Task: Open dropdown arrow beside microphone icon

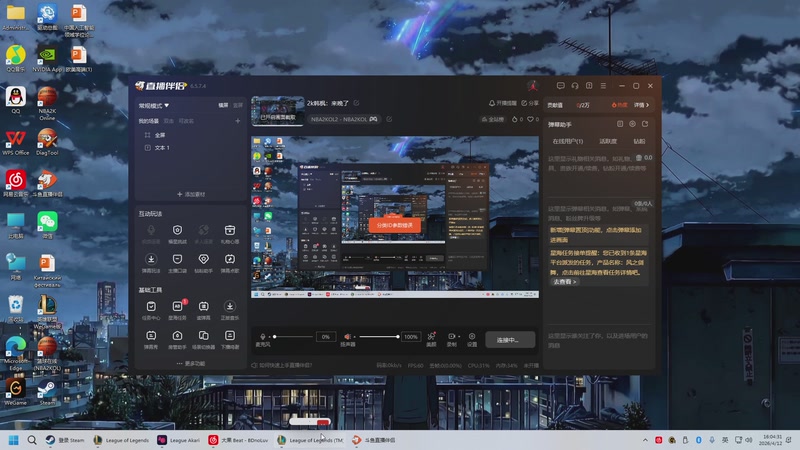Action: (268, 337)
